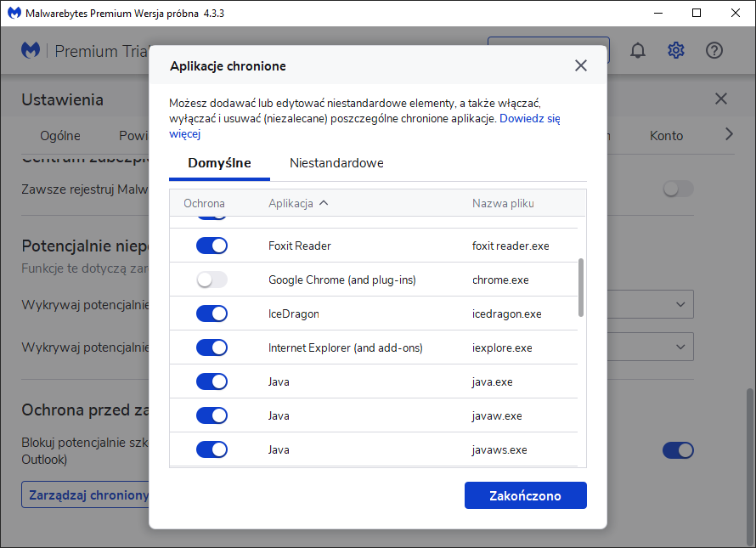Select IceDragon application name

(x=294, y=314)
